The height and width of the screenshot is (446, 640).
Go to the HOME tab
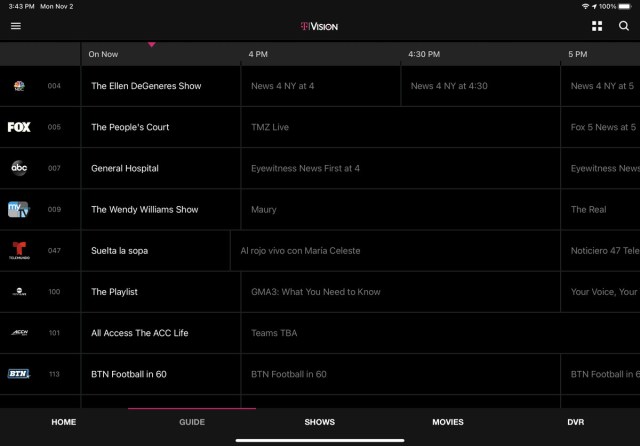64,422
